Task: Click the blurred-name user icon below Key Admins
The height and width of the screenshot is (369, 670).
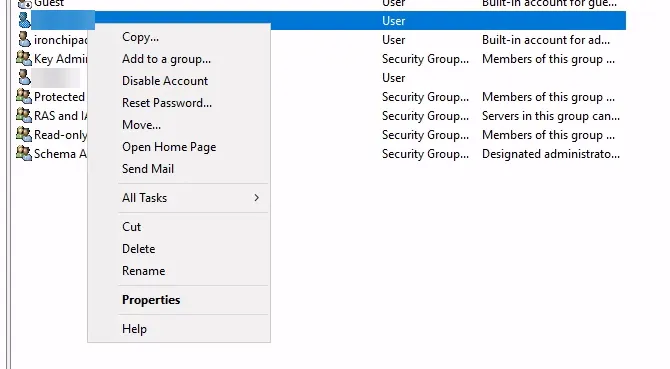Action: (24, 78)
